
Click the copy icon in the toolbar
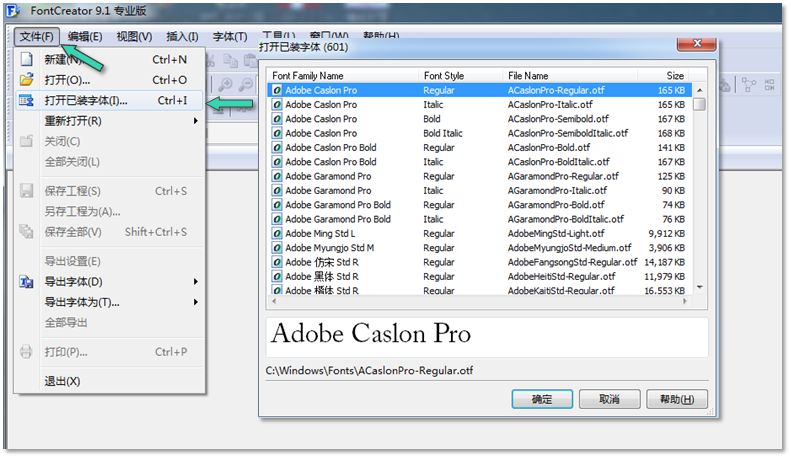coord(231,61)
